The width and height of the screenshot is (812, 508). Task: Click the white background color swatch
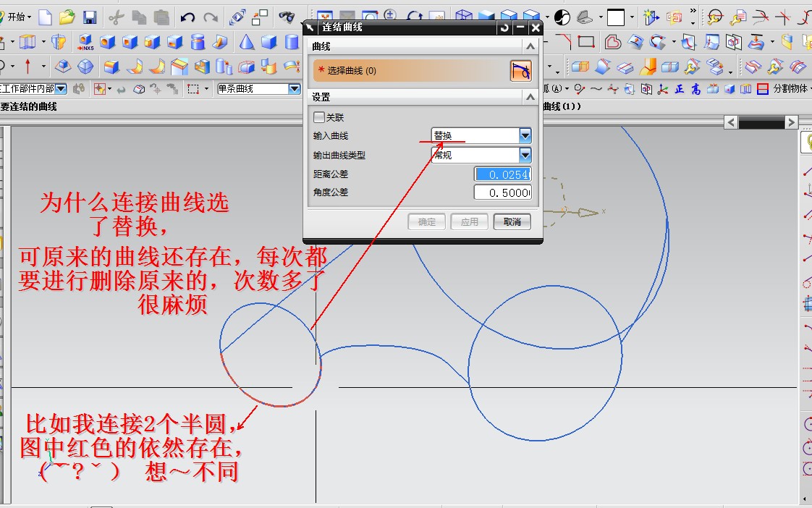[x=616, y=17]
